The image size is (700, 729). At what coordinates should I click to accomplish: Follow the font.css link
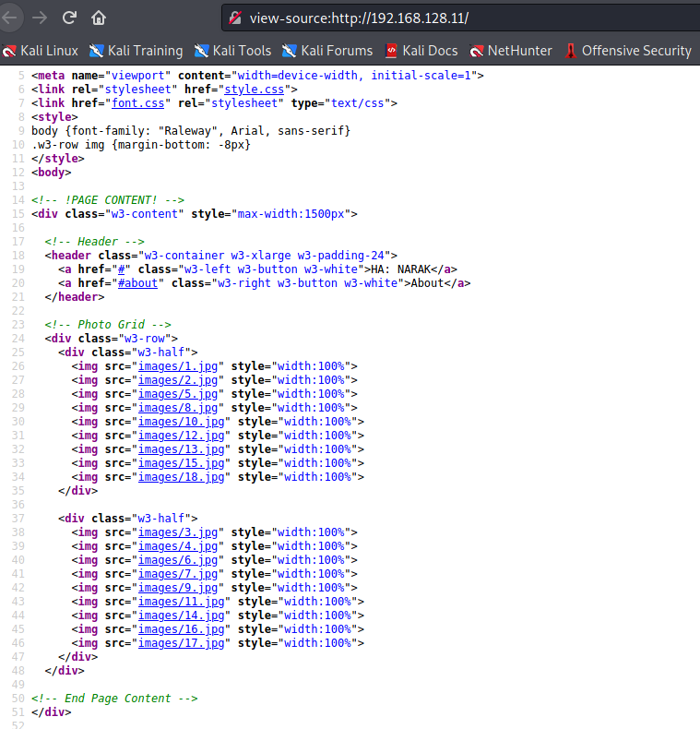pos(138,103)
